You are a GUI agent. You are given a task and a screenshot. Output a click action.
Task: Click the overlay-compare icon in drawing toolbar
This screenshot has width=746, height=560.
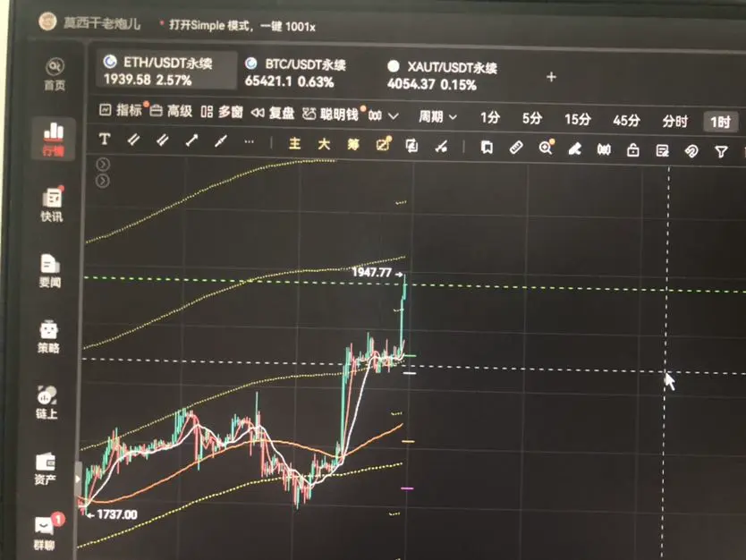tap(412, 145)
